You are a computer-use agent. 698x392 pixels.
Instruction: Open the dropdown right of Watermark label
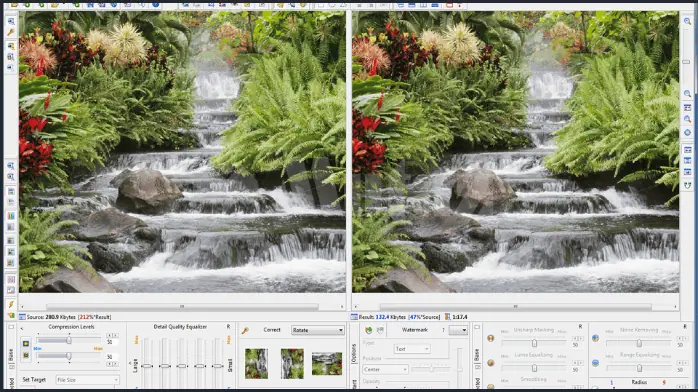(458, 330)
